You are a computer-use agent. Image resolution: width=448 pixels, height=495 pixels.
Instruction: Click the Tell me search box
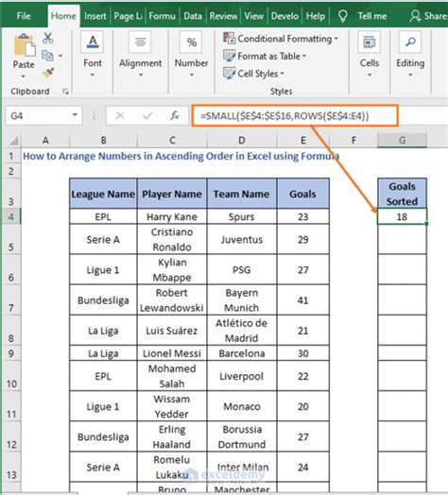pyautogui.click(x=371, y=16)
